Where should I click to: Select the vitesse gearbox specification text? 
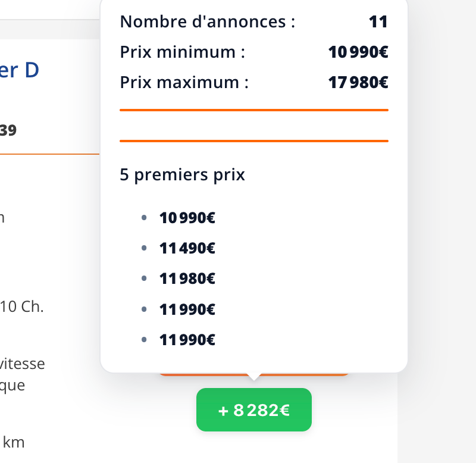pos(23,364)
